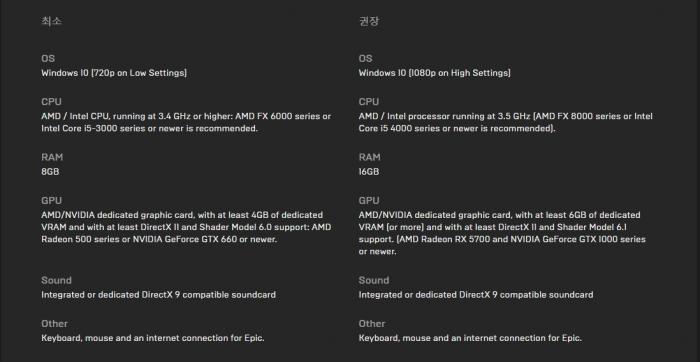This screenshot has height=362, width=700.
Task: Click the minimum RAM label
Action: [52, 157]
